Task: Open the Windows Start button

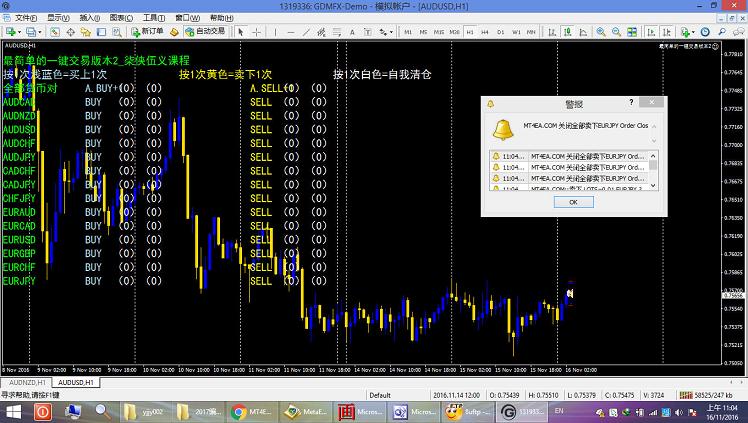Action: (x=13, y=412)
